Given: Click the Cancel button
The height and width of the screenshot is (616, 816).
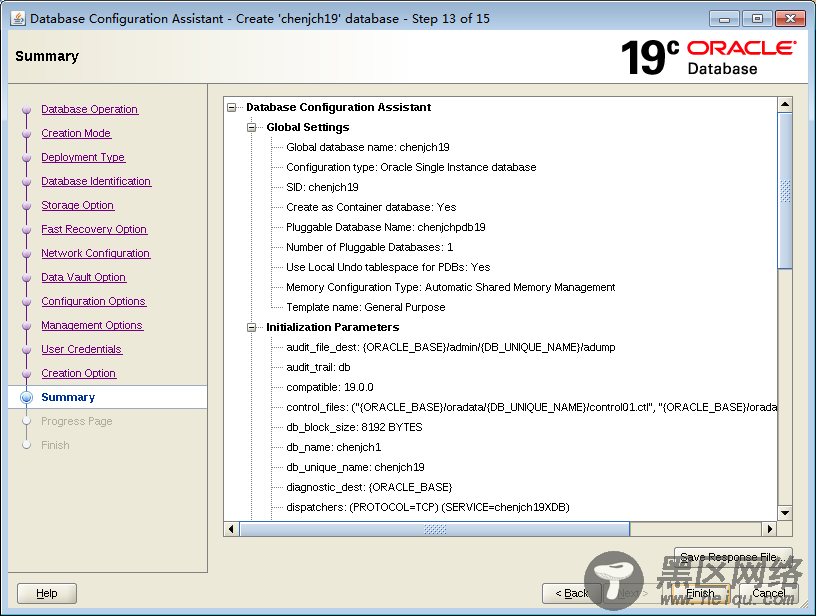Looking at the screenshot, I should [769, 593].
